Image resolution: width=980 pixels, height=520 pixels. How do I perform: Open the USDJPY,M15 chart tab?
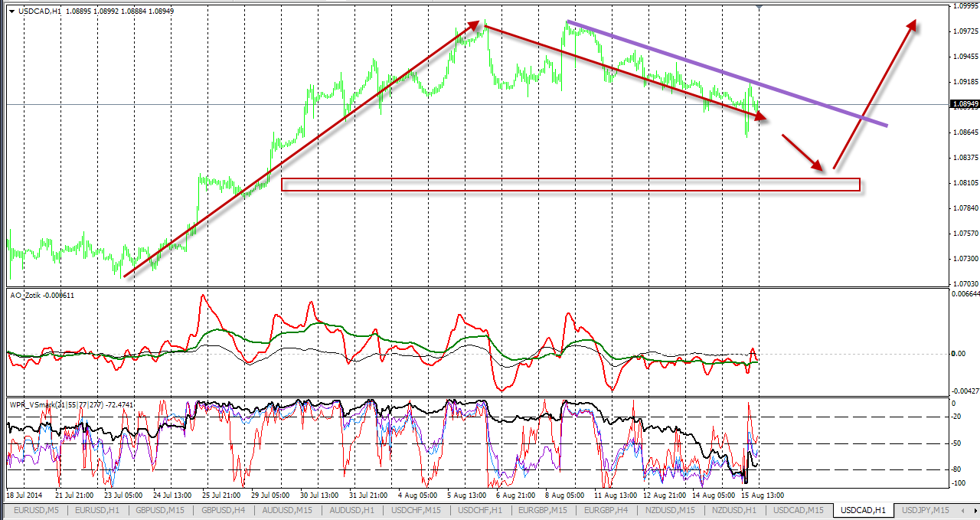click(x=926, y=510)
